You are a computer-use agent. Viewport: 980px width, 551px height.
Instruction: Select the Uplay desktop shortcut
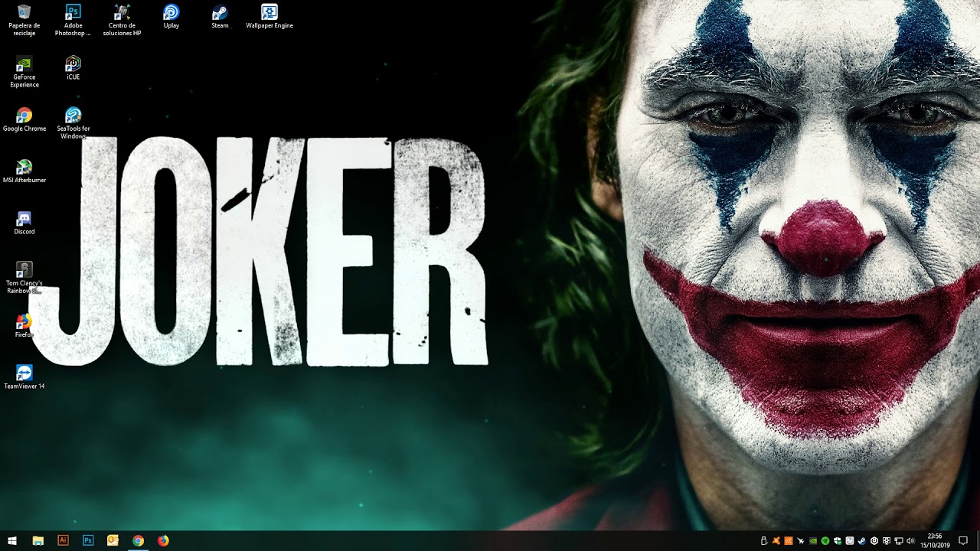tap(171, 17)
